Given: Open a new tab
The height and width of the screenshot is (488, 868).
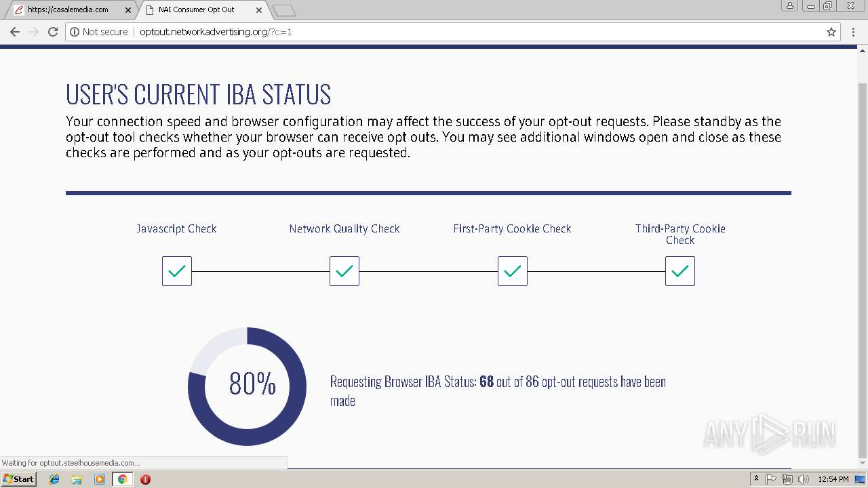Looking at the screenshot, I should pos(283,10).
